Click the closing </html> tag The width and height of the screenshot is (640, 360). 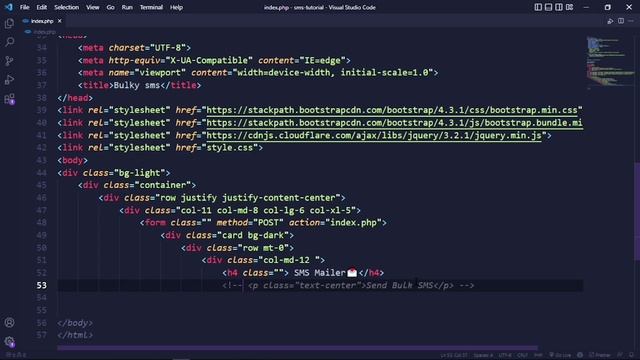pyautogui.click(x=75, y=335)
